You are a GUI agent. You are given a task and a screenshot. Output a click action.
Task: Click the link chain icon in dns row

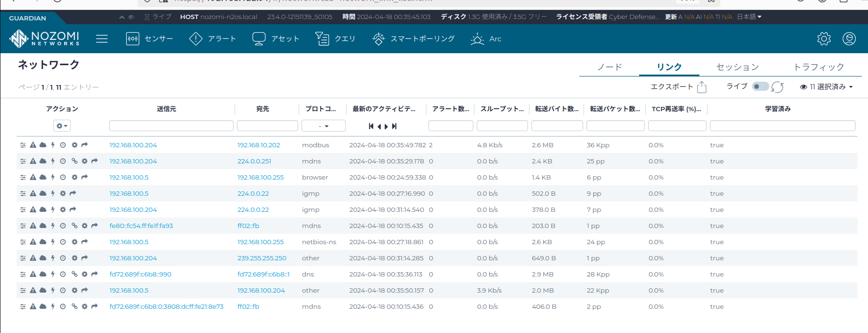(x=75, y=274)
